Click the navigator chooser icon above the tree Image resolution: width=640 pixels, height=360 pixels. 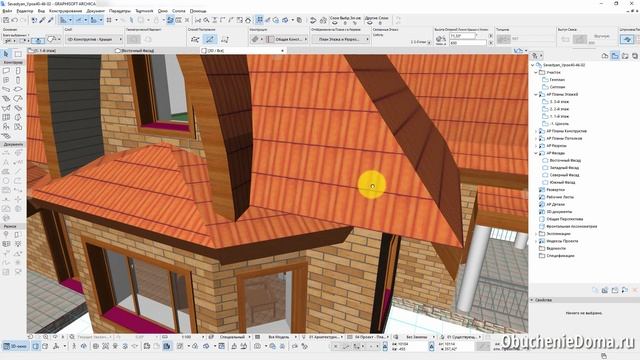(536, 56)
